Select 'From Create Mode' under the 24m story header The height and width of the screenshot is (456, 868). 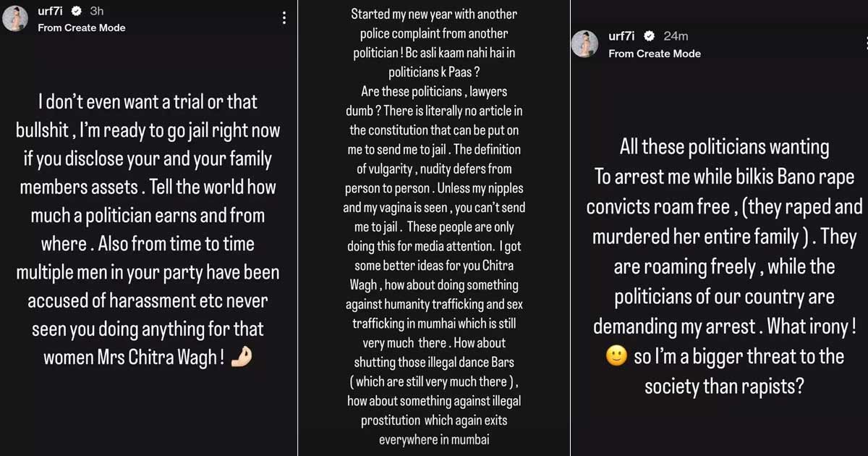tap(655, 54)
